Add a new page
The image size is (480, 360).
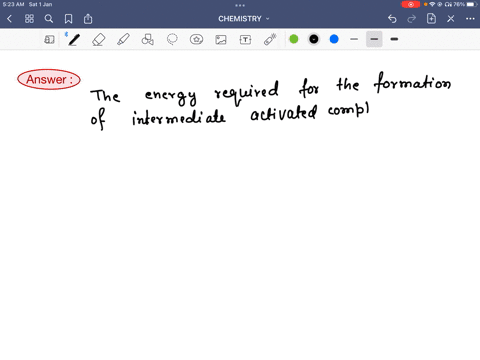pos(431,19)
